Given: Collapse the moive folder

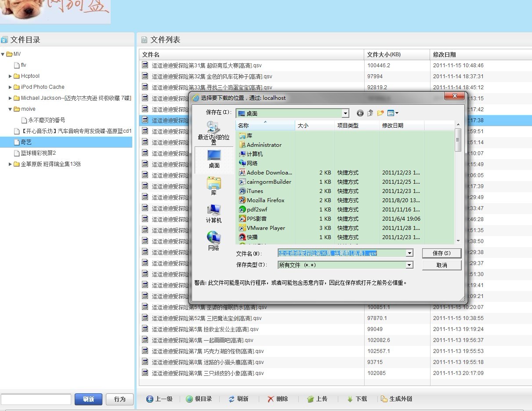Looking at the screenshot, I should click(11, 109).
